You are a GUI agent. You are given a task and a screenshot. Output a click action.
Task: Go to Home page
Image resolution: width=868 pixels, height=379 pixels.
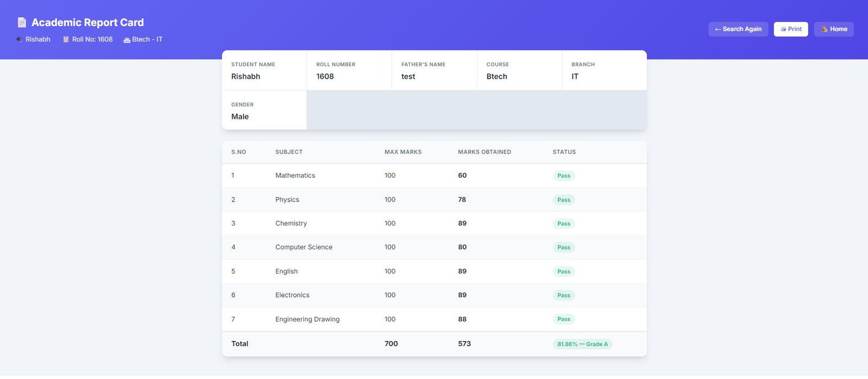[x=833, y=29]
